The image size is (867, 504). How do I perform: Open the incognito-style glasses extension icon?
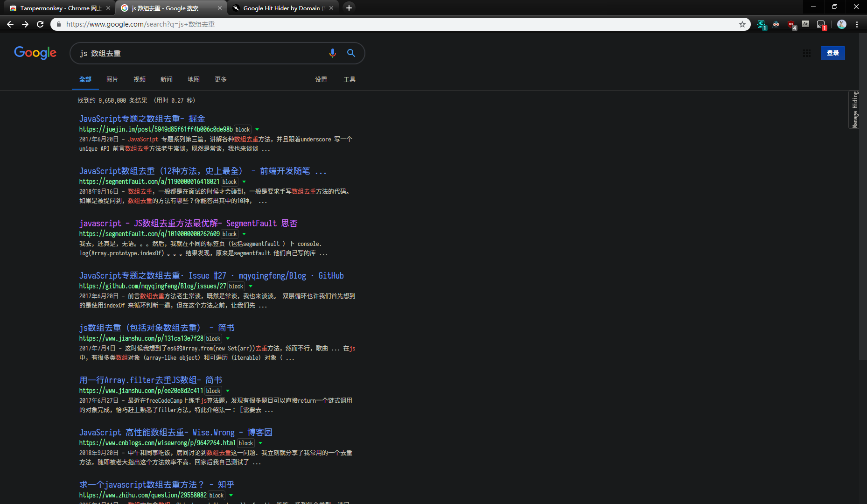pos(776,24)
